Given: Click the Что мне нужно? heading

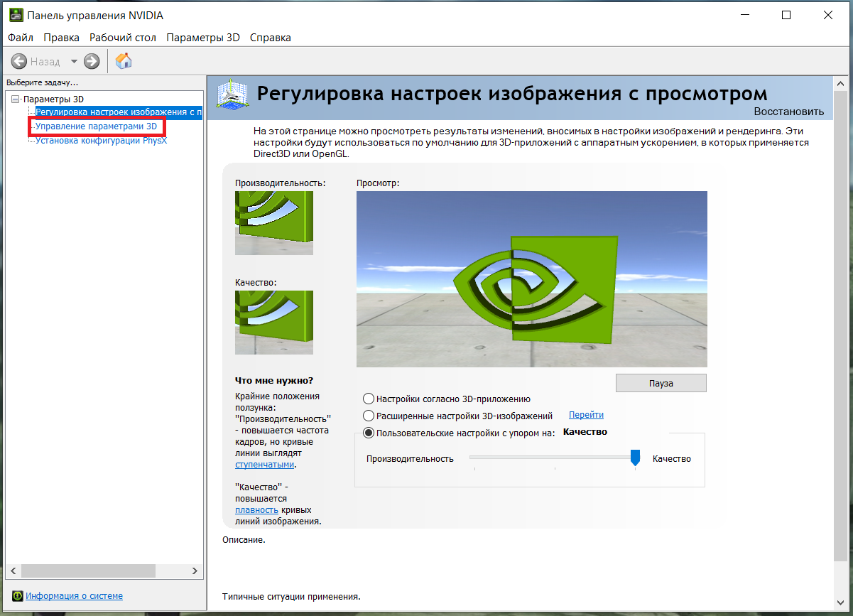Looking at the screenshot, I should (x=274, y=381).
